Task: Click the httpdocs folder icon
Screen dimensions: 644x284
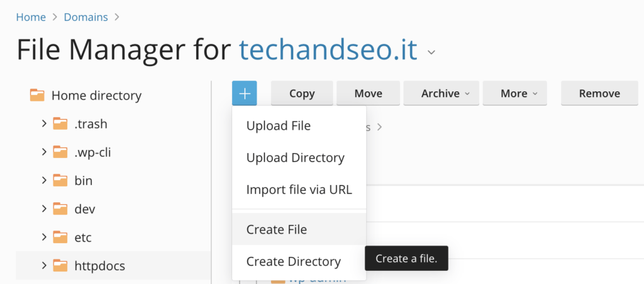Action: (x=60, y=266)
